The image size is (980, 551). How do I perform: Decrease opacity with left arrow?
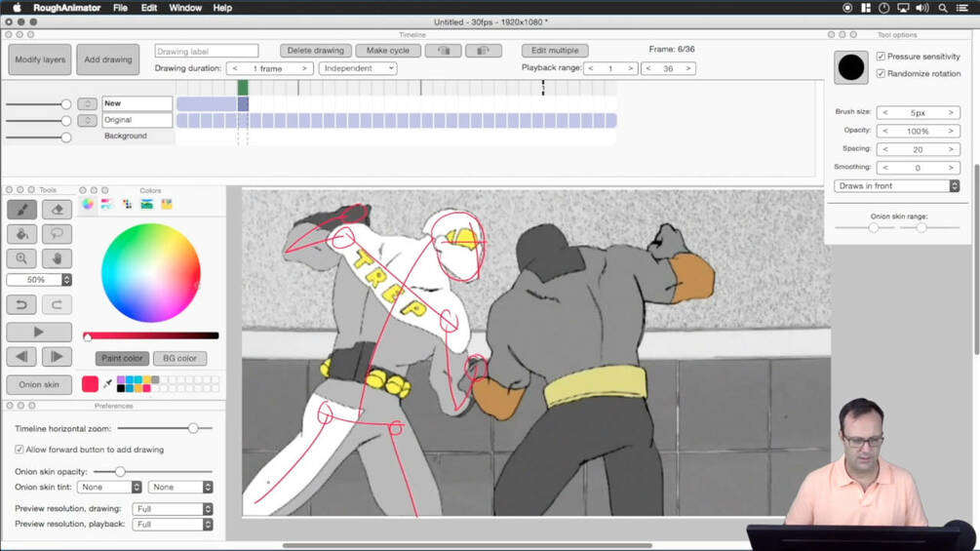pos(885,131)
